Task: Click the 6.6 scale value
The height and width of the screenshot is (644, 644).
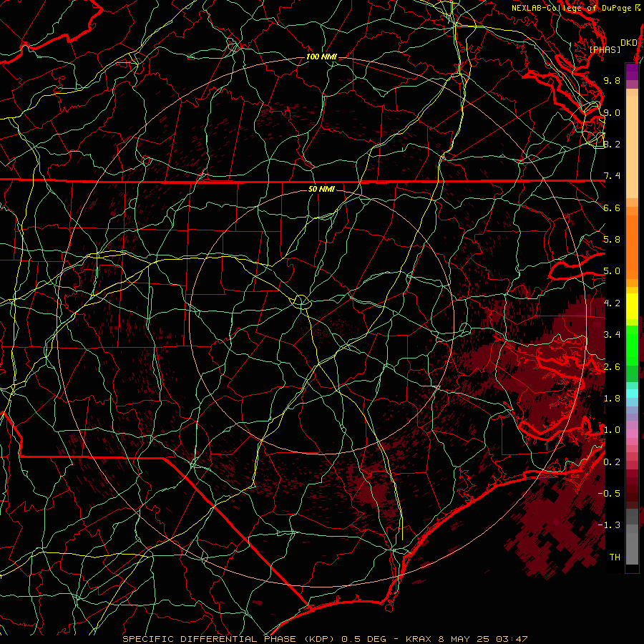Action: pos(612,208)
